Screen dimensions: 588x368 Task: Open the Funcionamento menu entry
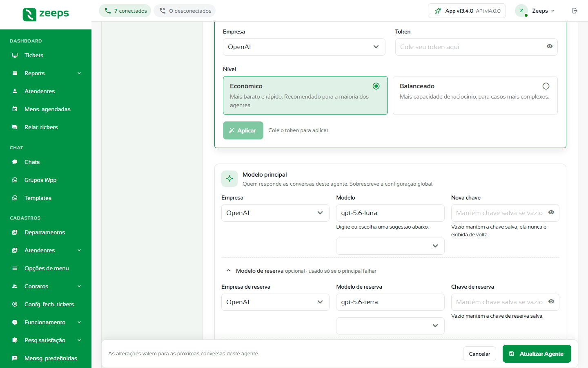click(46, 322)
